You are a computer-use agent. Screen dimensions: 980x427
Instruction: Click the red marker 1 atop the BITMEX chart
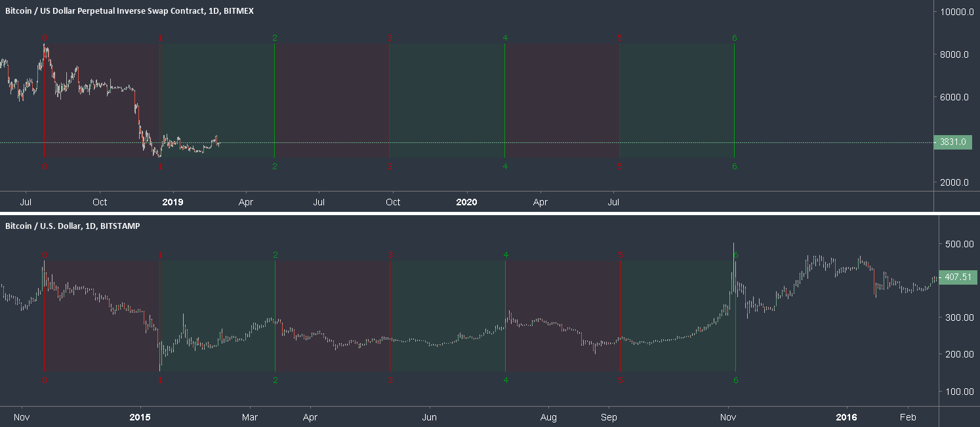(159, 38)
